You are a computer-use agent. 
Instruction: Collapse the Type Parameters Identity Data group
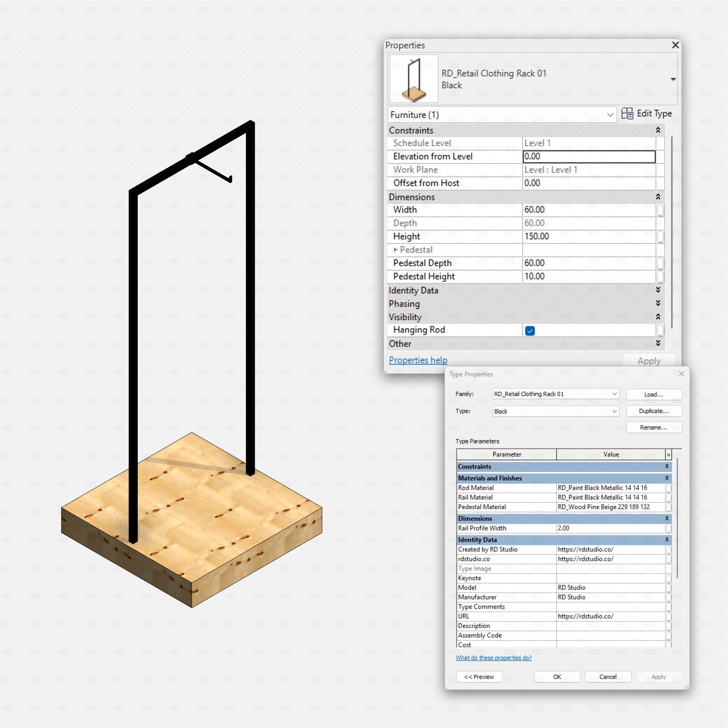click(667, 540)
